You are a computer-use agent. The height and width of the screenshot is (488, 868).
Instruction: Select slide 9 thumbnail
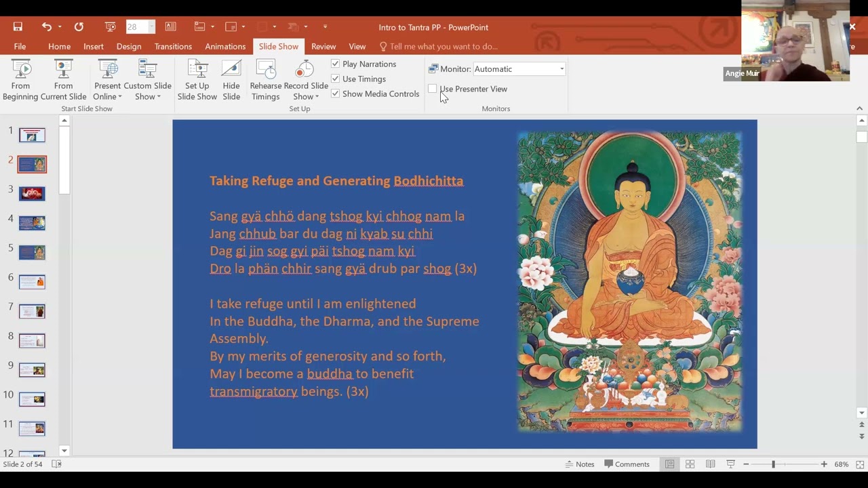(32, 370)
